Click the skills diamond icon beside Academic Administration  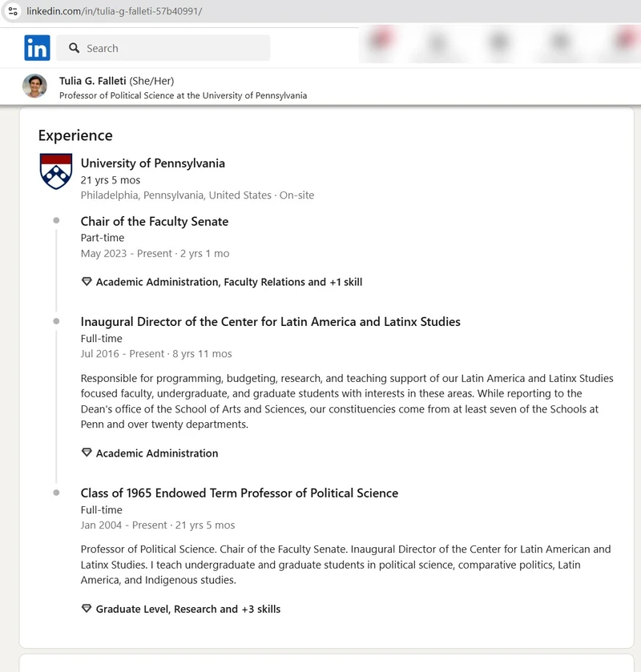click(x=87, y=453)
